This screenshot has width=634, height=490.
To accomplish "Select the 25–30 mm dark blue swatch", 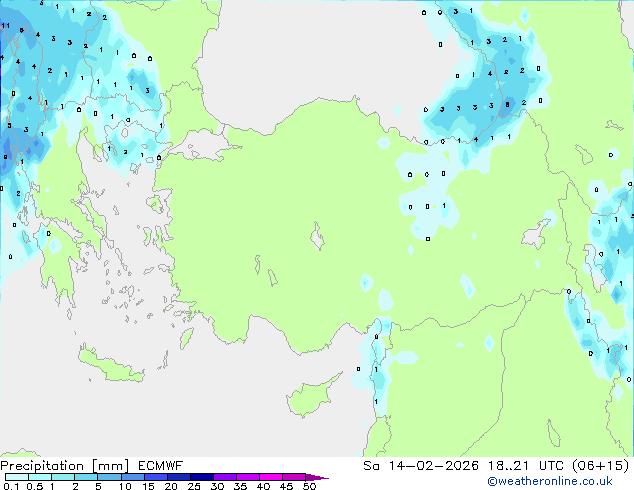I will coord(202,477).
